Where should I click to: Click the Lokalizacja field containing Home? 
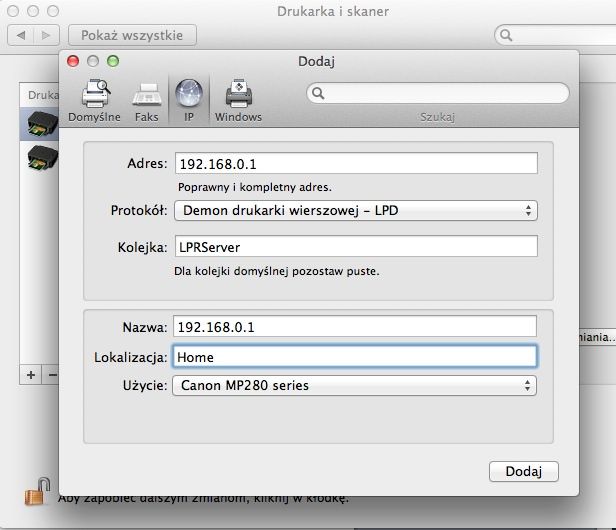(x=355, y=356)
